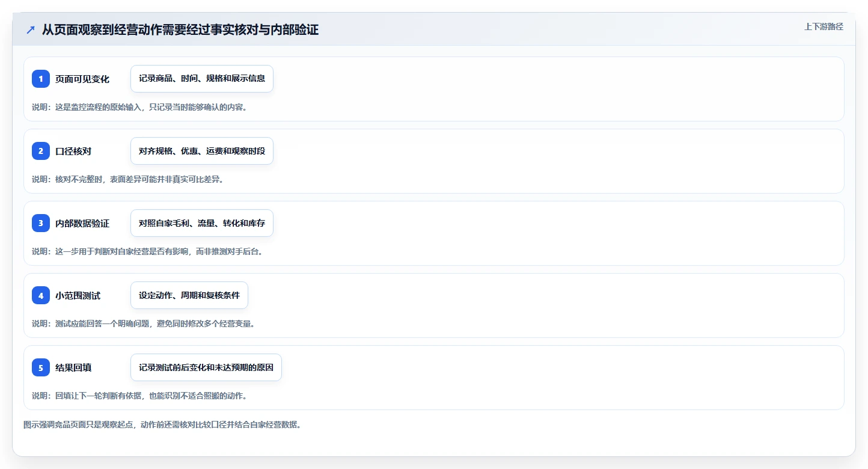Click the 口径核对 step title
The image size is (868, 469).
[73, 152]
